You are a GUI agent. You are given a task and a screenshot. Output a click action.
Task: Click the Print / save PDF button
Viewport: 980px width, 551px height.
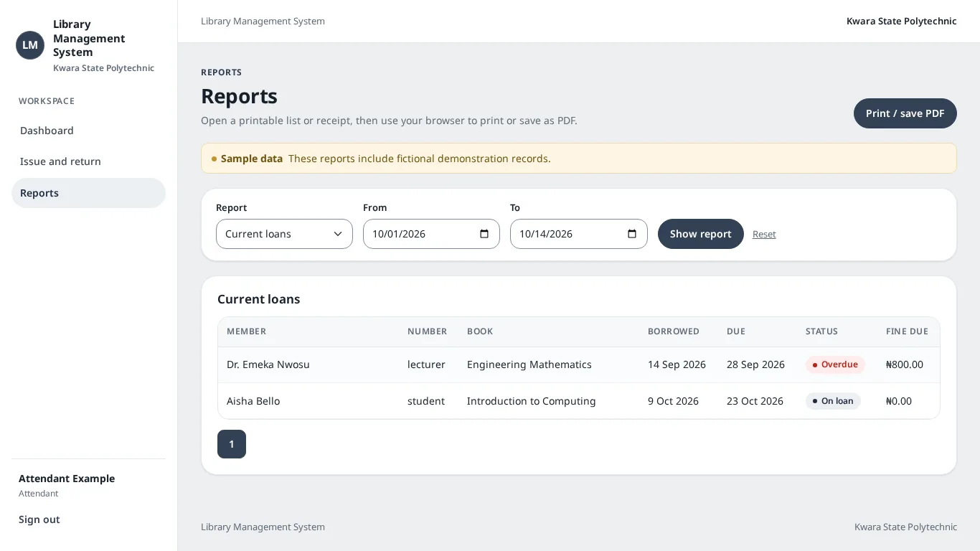coord(905,113)
